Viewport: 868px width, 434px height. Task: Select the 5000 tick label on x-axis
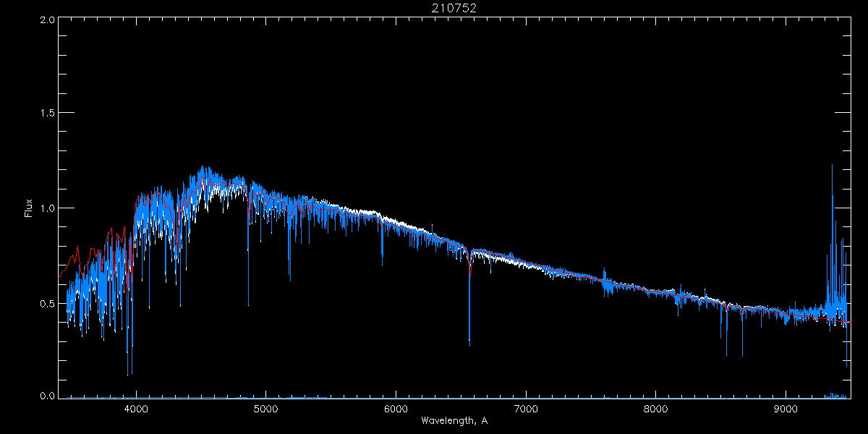point(266,408)
